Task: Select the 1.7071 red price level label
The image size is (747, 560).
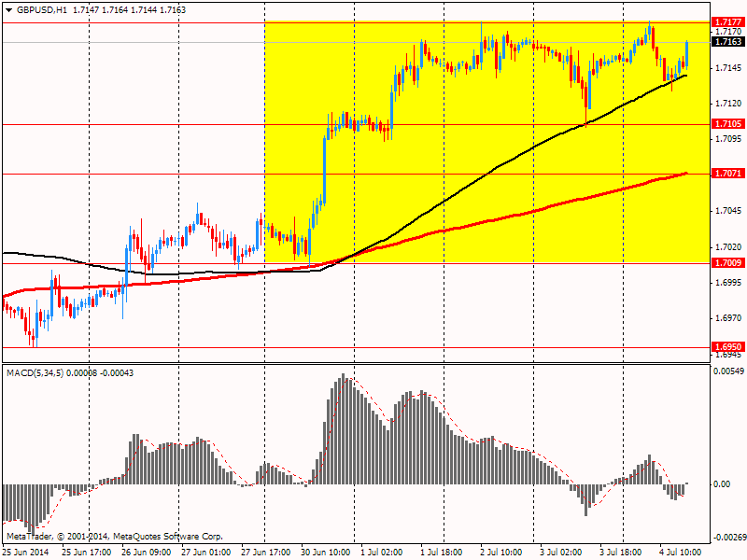Action: coord(728,174)
